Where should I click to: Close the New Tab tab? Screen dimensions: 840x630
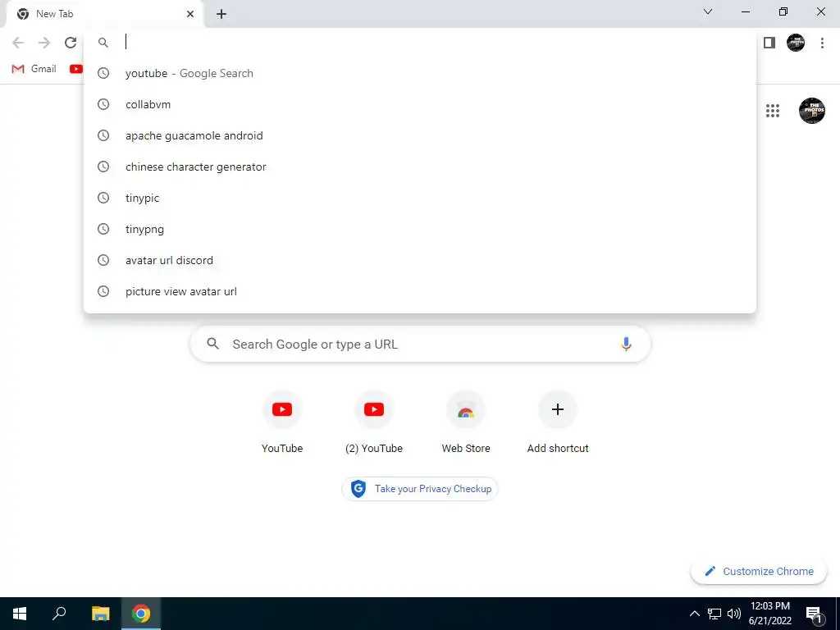(x=190, y=14)
